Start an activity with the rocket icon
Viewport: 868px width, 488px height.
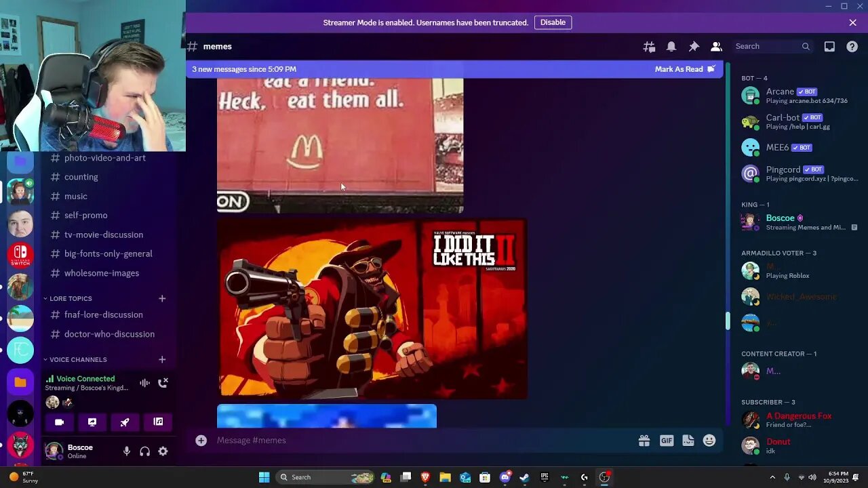click(125, 422)
